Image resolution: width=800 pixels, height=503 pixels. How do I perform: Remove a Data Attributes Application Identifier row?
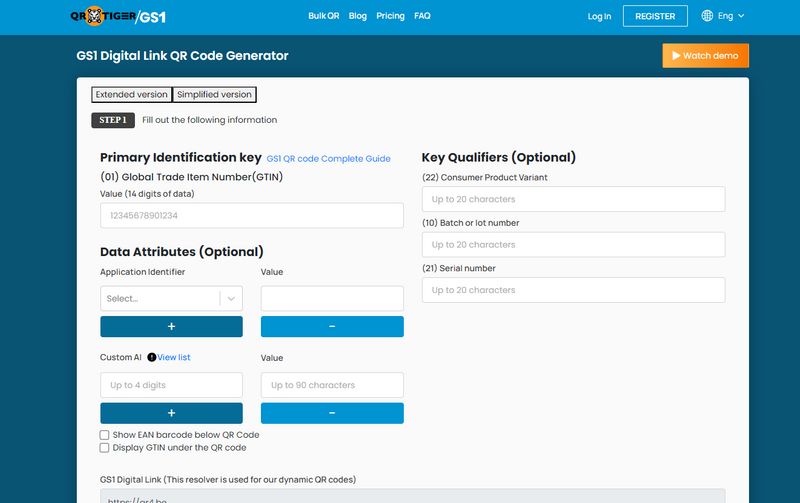pos(332,326)
